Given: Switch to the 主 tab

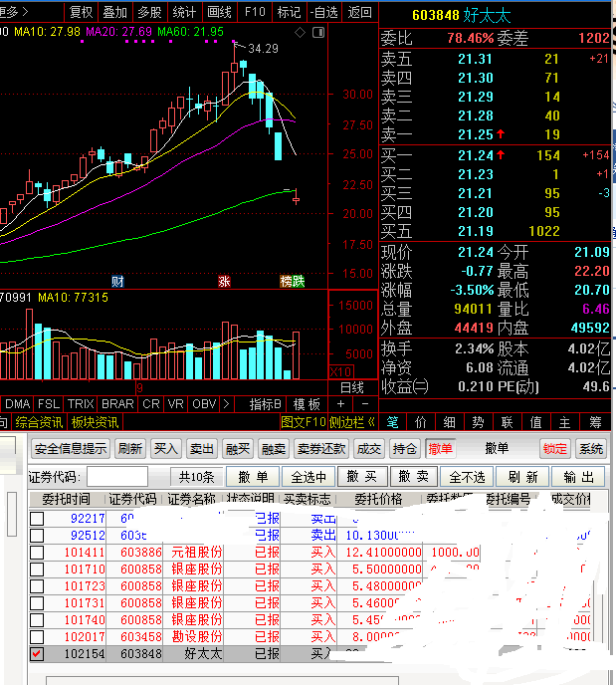Looking at the screenshot, I should pyautogui.click(x=564, y=422).
